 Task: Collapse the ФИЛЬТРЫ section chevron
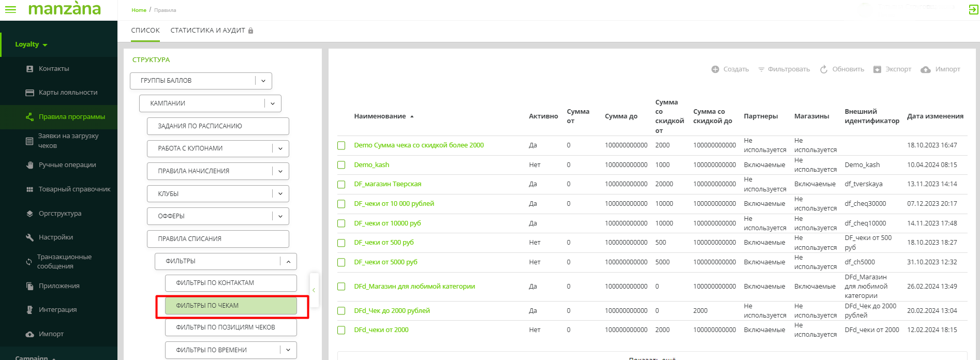(x=288, y=262)
